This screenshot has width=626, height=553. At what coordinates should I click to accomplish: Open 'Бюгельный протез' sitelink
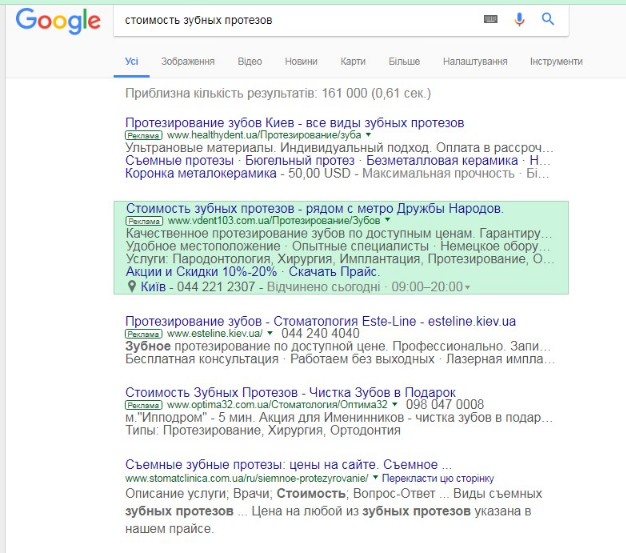[x=300, y=161]
